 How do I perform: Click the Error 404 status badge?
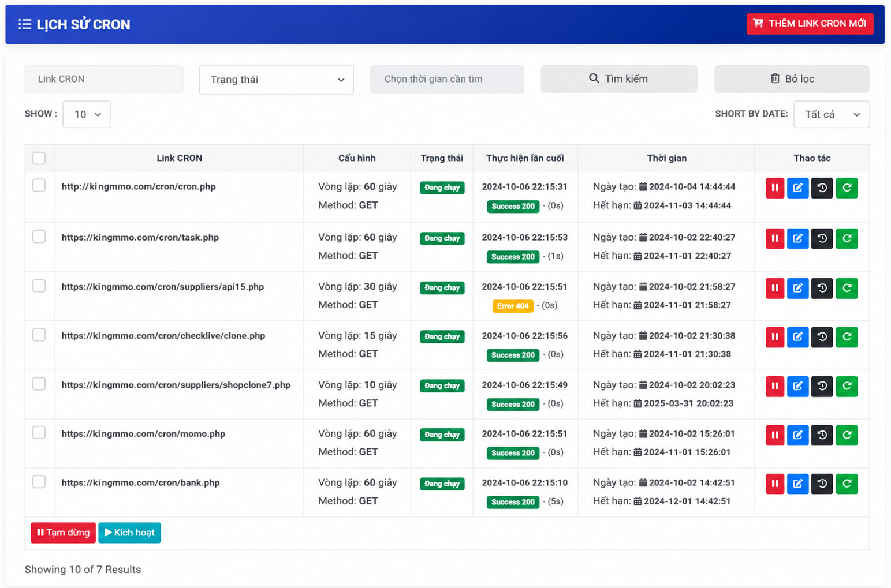513,306
